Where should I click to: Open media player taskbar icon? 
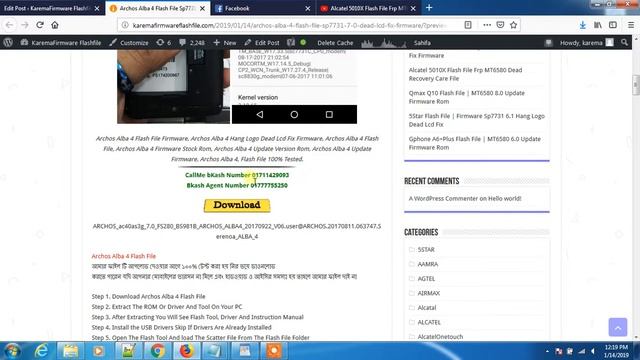tap(98, 351)
